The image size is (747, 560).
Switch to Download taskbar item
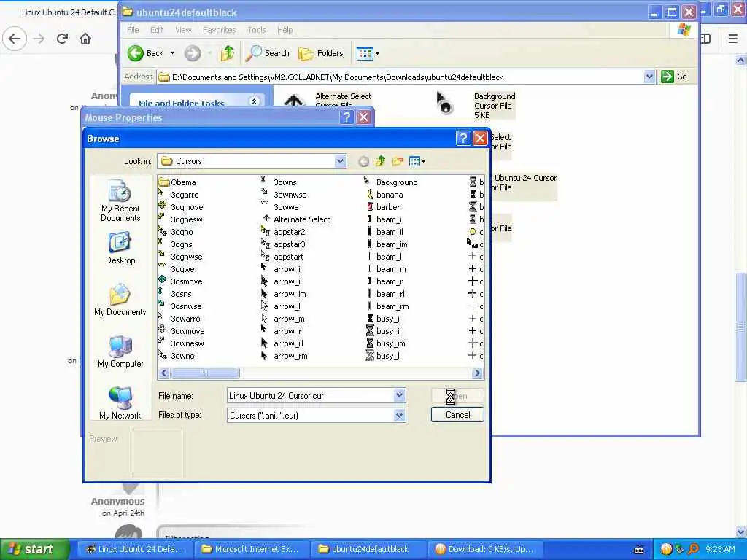tap(485, 549)
